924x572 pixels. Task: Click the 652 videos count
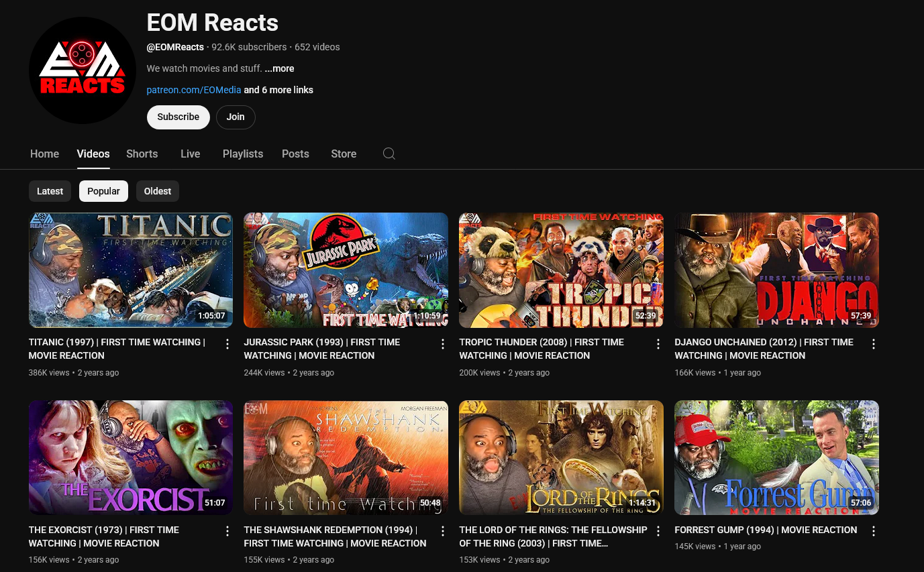pos(317,47)
